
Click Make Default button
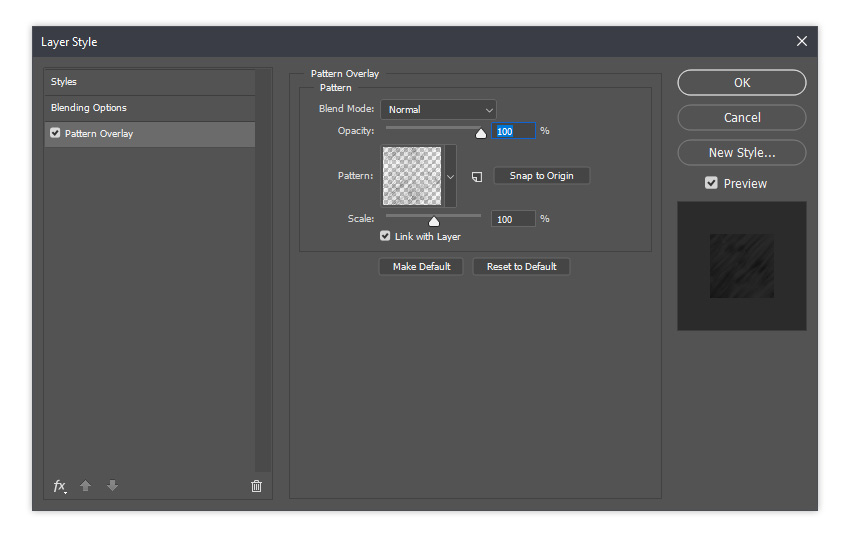tap(421, 267)
